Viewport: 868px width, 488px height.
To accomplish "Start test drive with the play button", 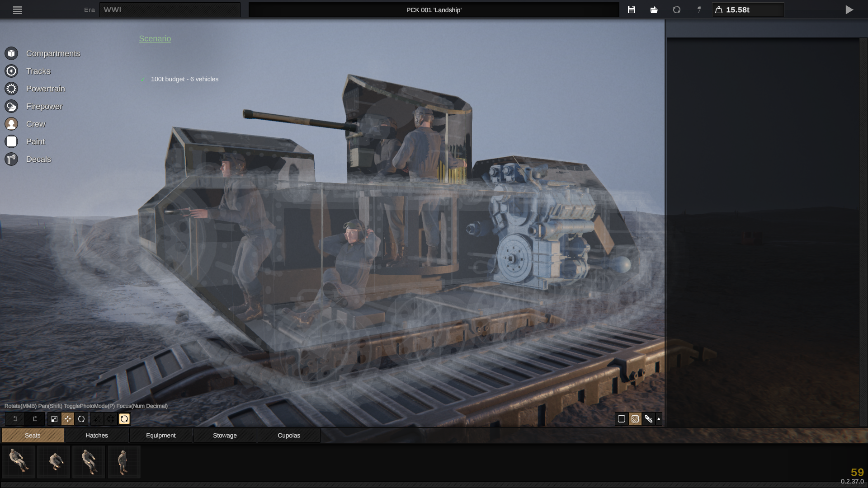I will (849, 10).
